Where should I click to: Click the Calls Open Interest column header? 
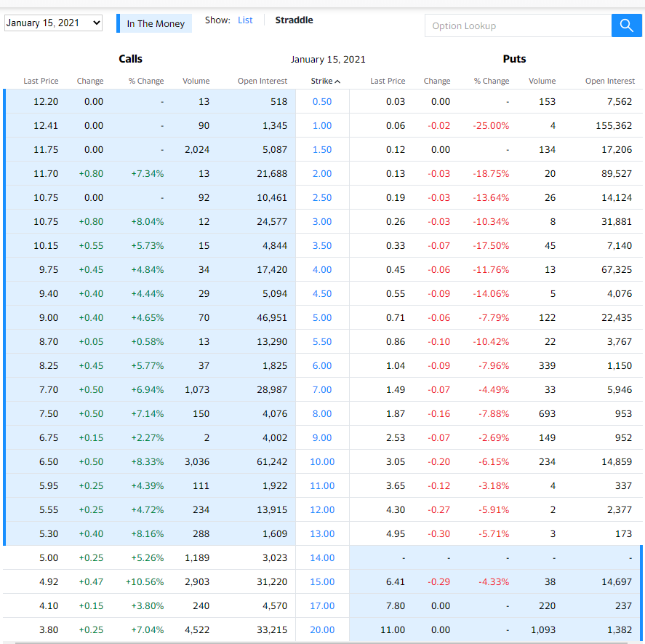pyautogui.click(x=262, y=81)
